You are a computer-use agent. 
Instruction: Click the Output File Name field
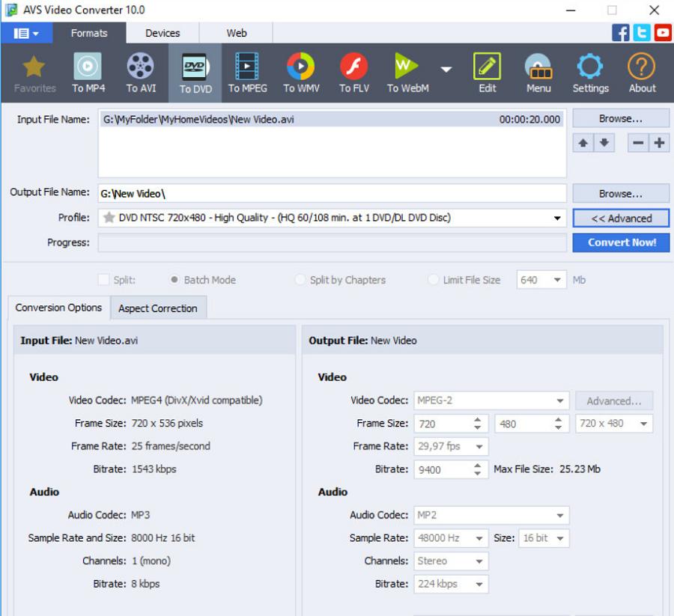tap(332, 194)
